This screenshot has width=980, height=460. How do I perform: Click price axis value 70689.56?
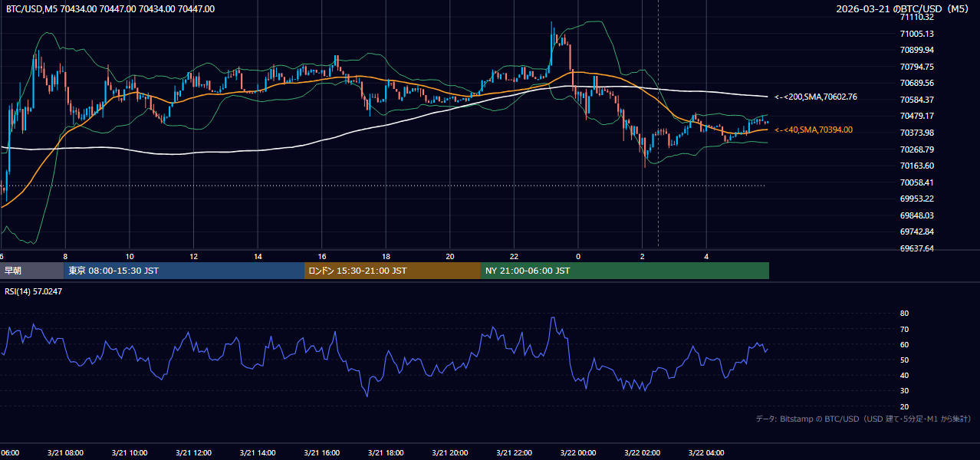[x=916, y=83]
